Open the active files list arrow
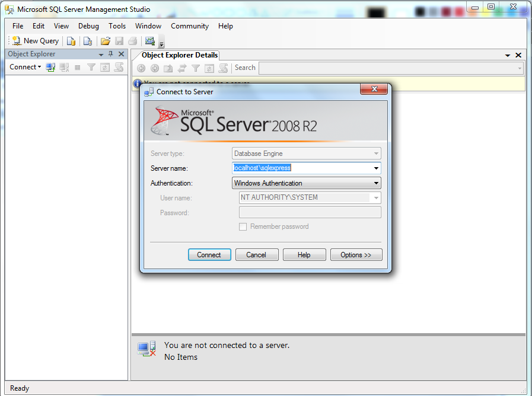The image size is (532, 396). [508, 55]
